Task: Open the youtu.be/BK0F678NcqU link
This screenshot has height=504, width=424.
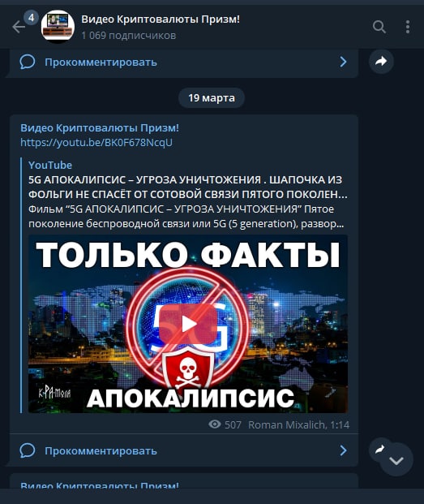Action: [96, 142]
